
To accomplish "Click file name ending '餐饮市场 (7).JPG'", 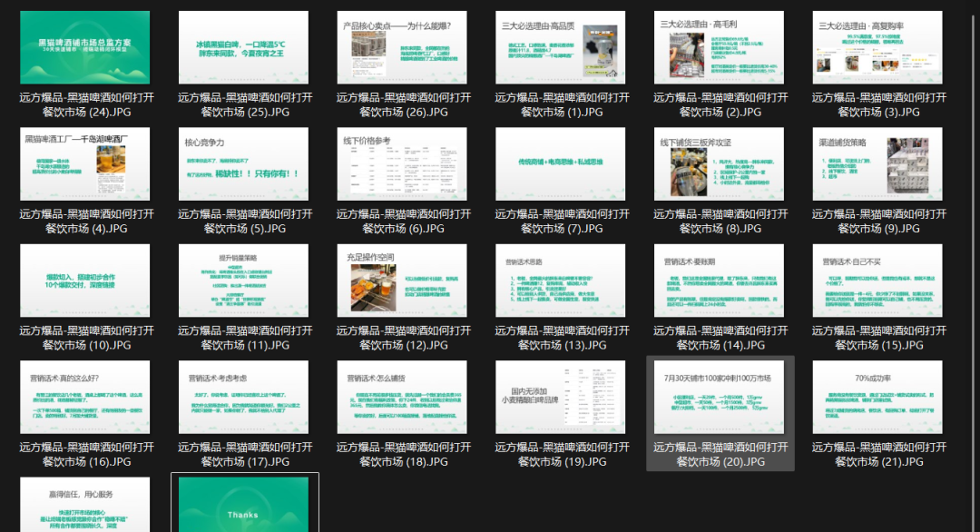I will coord(562,222).
